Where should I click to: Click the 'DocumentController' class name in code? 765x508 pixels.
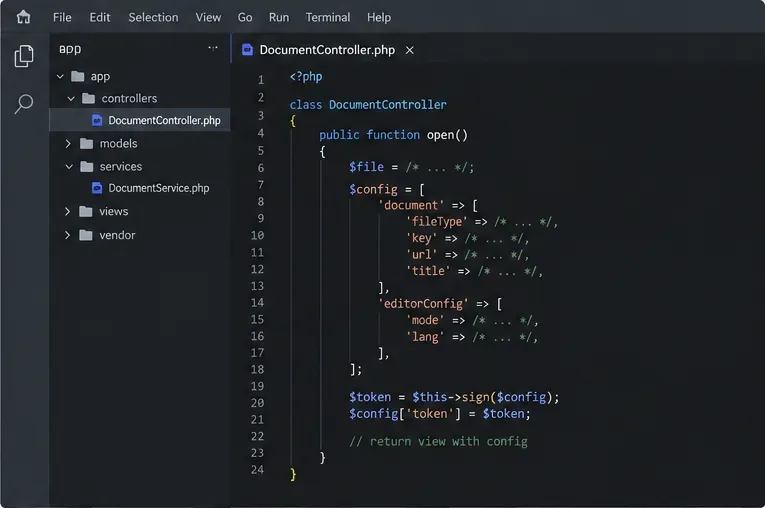click(x=388, y=104)
